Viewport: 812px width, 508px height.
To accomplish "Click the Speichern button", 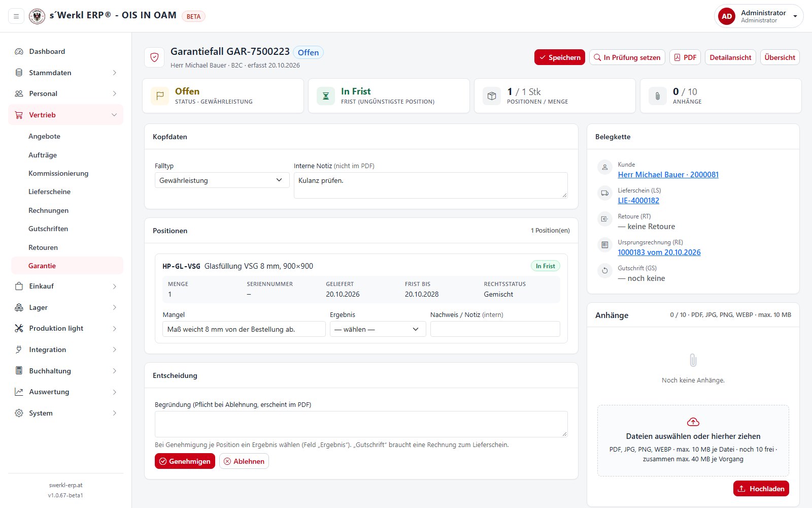I will coord(559,57).
